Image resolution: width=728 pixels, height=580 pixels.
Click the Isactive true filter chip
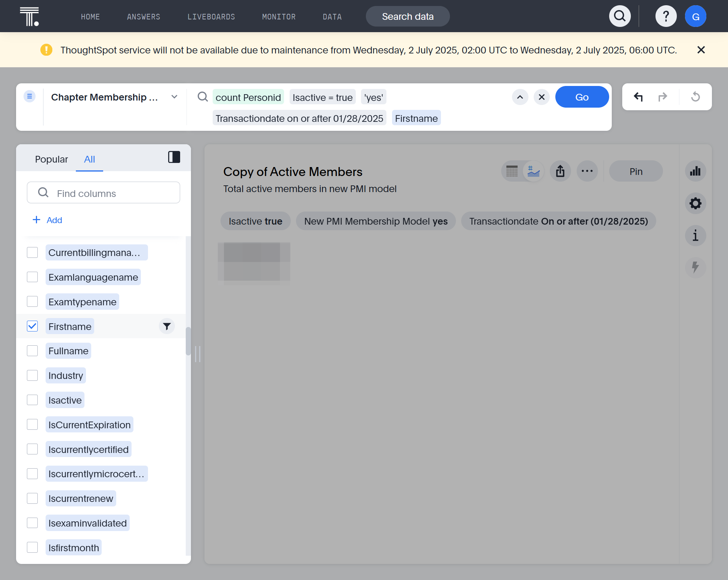click(x=255, y=221)
